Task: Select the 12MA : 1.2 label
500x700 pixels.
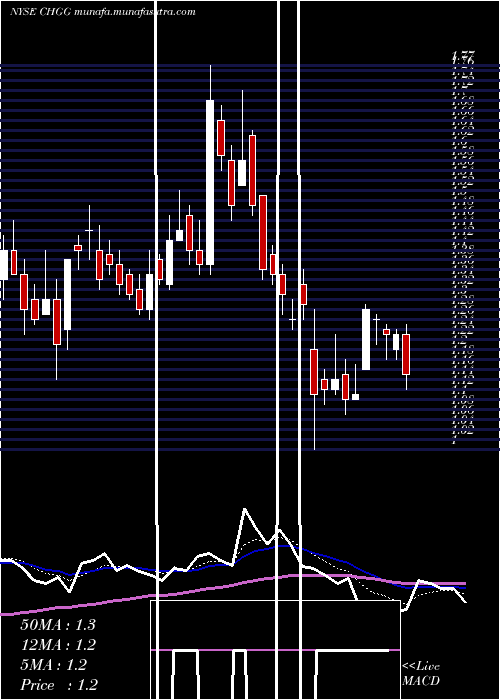Action: click(x=58, y=645)
